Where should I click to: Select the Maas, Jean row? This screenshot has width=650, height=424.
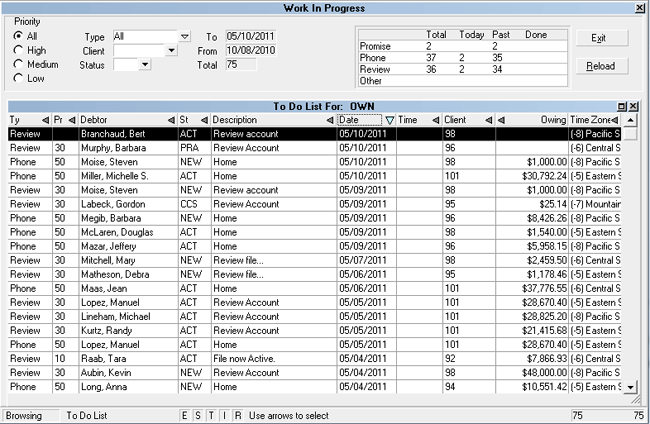(315, 288)
